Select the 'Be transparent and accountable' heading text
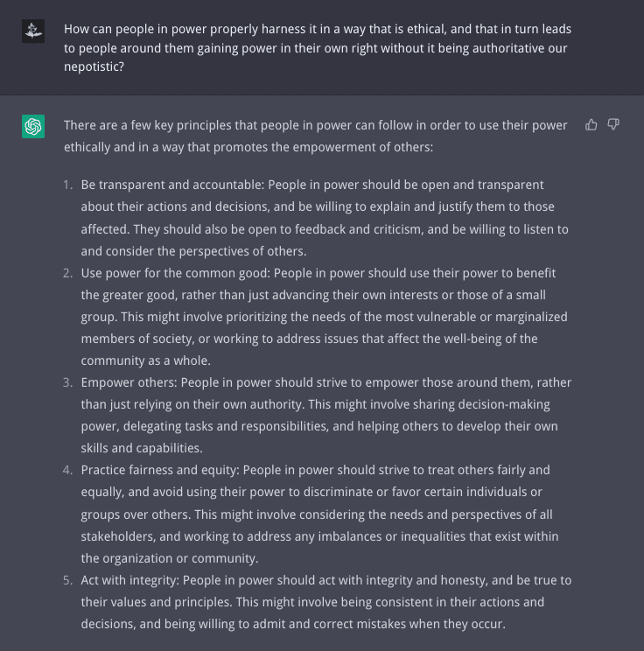 172,185
